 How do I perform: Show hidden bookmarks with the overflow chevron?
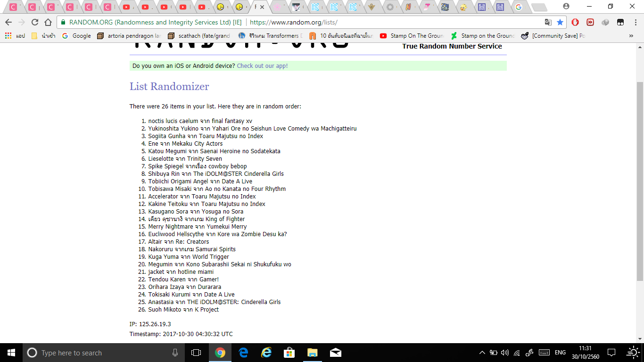[631, 36]
